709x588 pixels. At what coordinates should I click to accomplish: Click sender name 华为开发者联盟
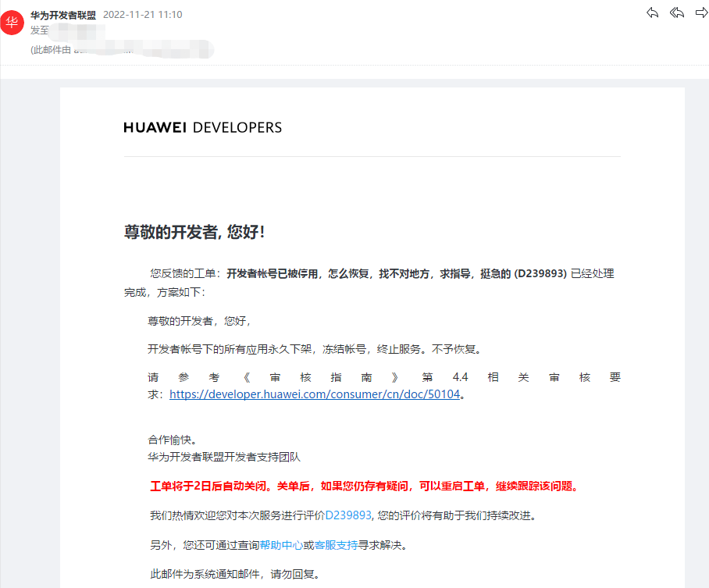tap(63, 15)
